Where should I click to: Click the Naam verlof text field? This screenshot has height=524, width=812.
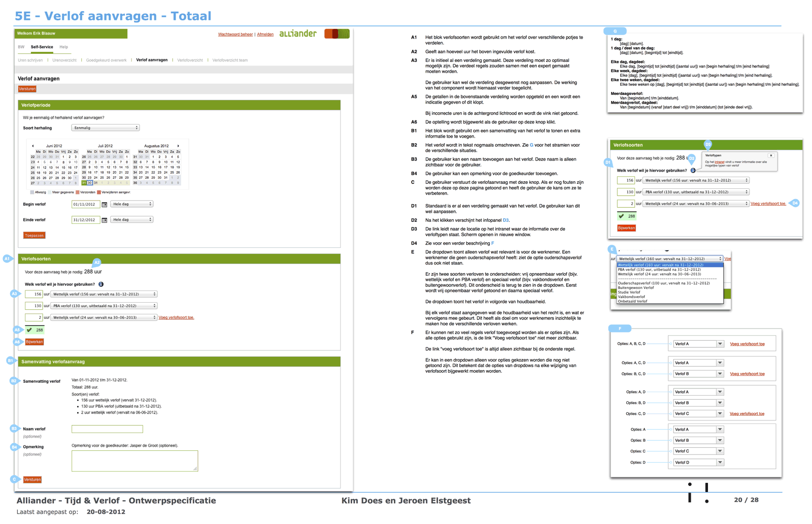coord(107,430)
